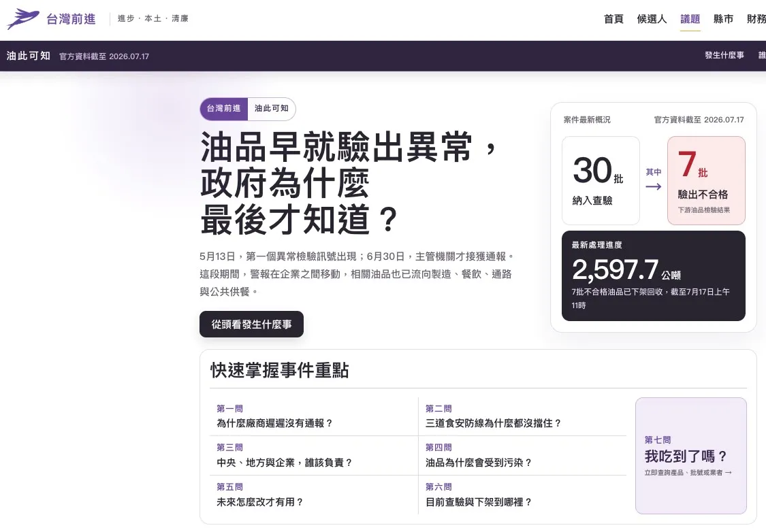Open the 候選人 nav item
The width and height of the screenshot is (766, 532).
(x=652, y=19)
